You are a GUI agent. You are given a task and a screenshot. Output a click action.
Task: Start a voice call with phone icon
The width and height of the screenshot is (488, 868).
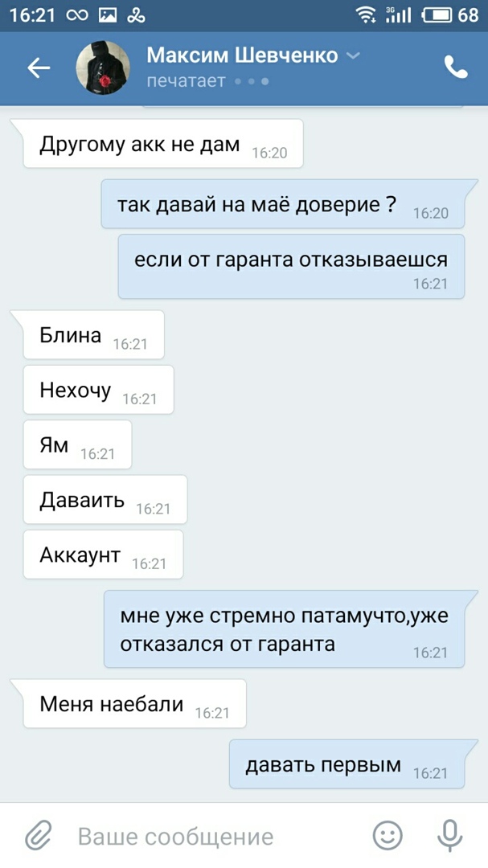456,68
